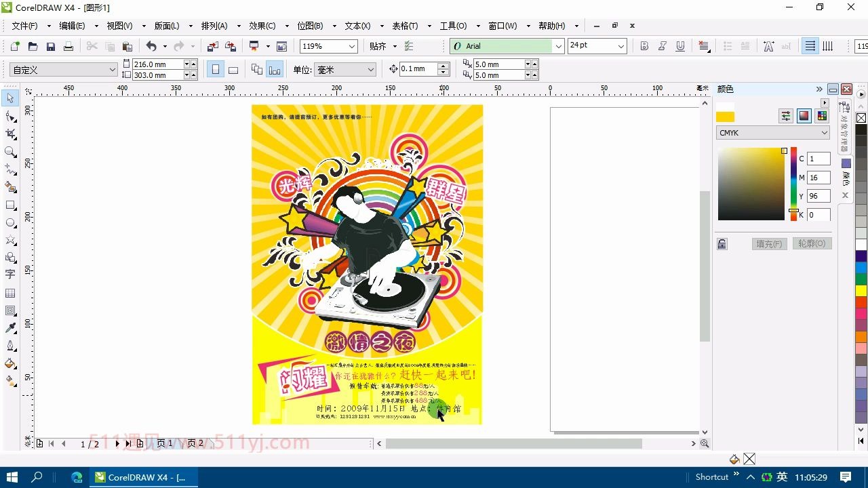
Task: Open the application launcher icon
Action: [254, 46]
